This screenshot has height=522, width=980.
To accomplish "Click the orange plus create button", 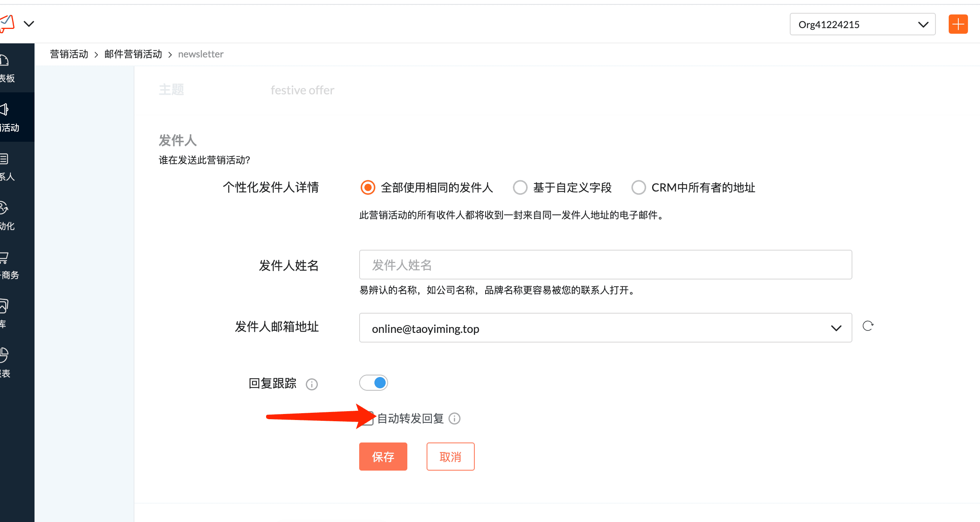I will (958, 24).
